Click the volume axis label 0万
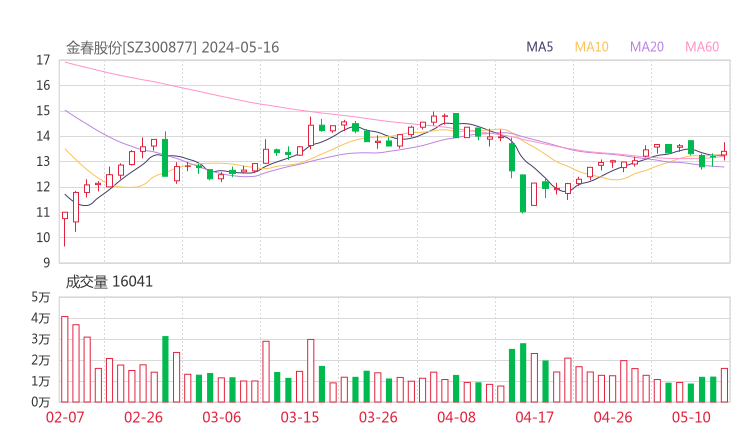 tap(41, 402)
